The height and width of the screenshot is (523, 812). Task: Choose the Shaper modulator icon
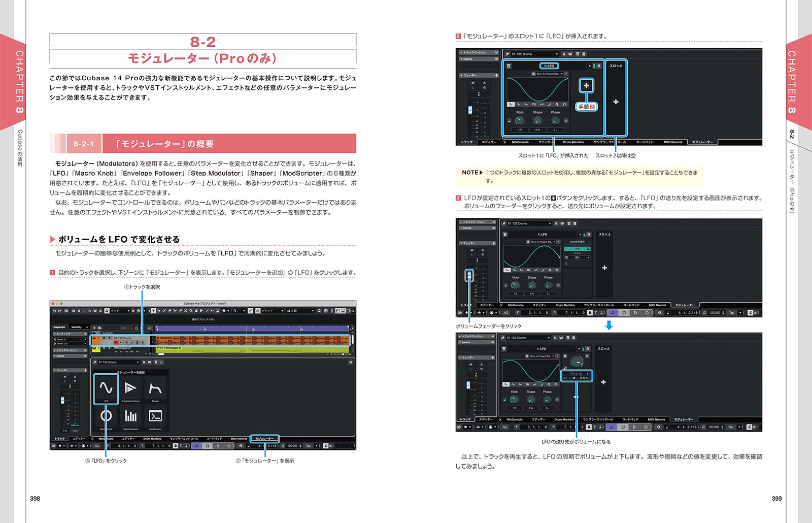pos(155,388)
